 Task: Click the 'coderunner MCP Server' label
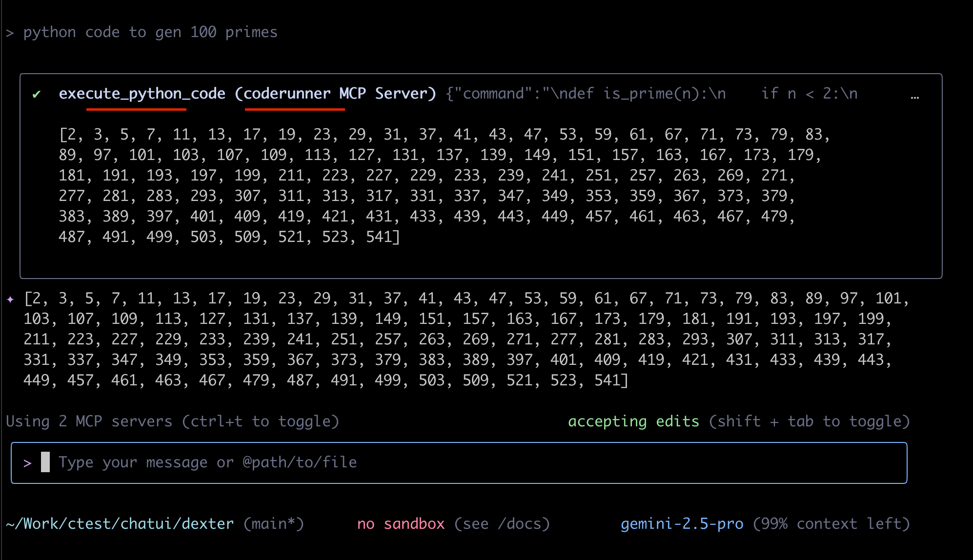click(336, 94)
